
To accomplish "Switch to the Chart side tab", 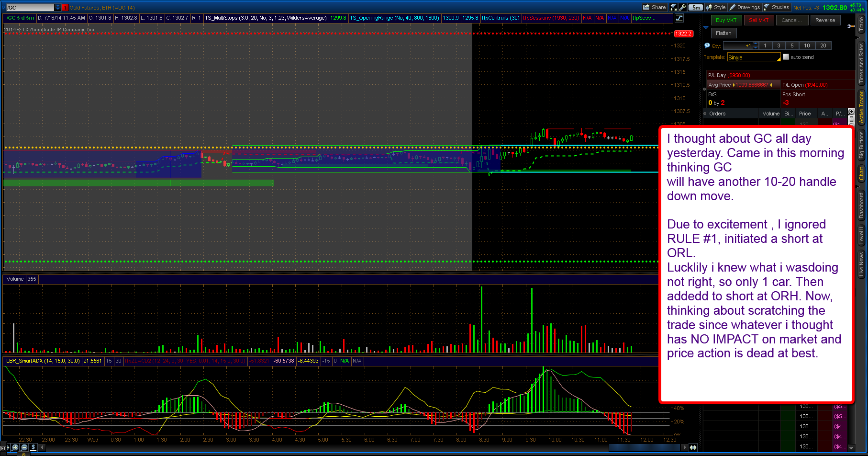I will point(862,173).
